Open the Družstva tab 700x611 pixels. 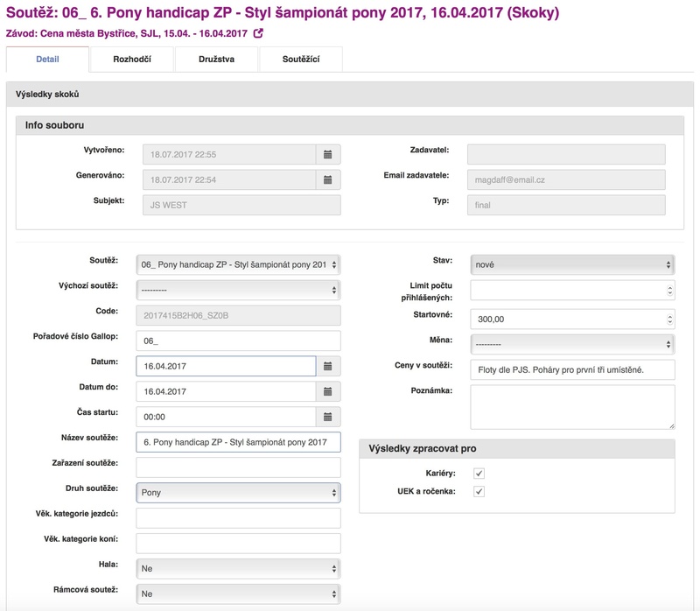(x=215, y=60)
